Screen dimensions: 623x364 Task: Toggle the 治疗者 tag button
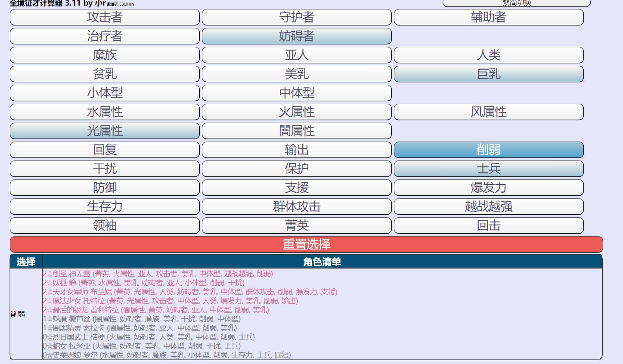tap(105, 36)
